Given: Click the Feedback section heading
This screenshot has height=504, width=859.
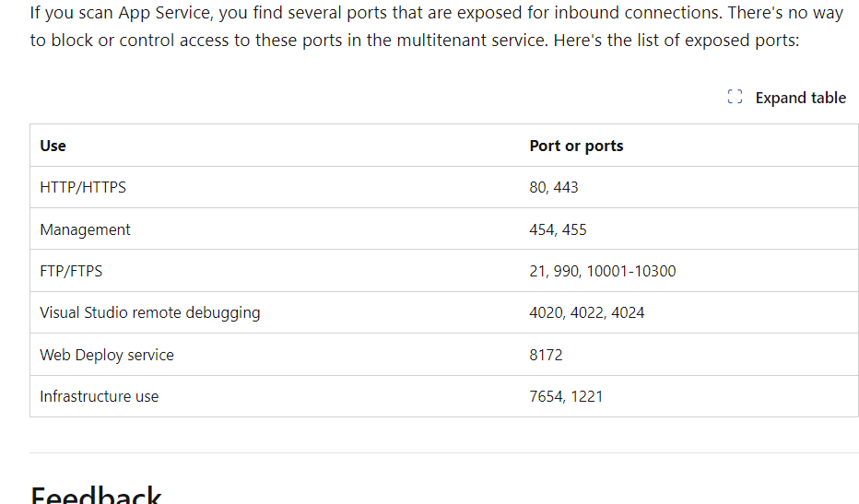Looking at the screenshot, I should click(96, 495).
